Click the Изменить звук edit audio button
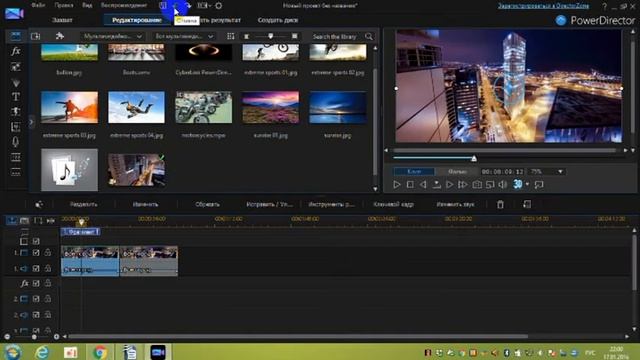Viewport: 640px width, 360px height. pyautogui.click(x=455, y=204)
